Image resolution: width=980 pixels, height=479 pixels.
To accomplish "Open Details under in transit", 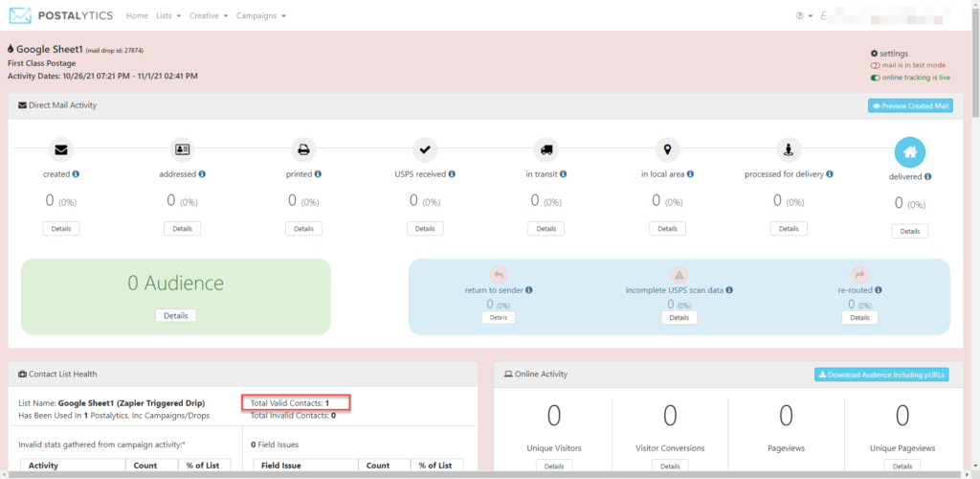I will tap(546, 229).
